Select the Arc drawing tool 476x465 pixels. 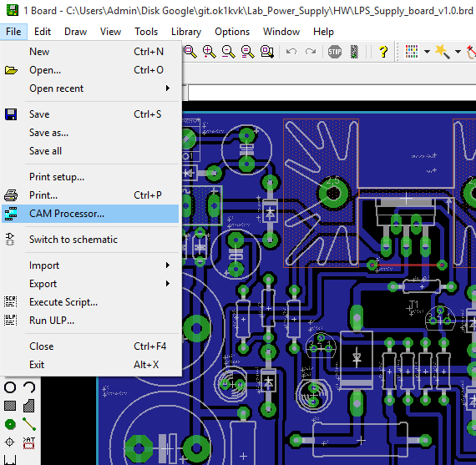click(29, 387)
